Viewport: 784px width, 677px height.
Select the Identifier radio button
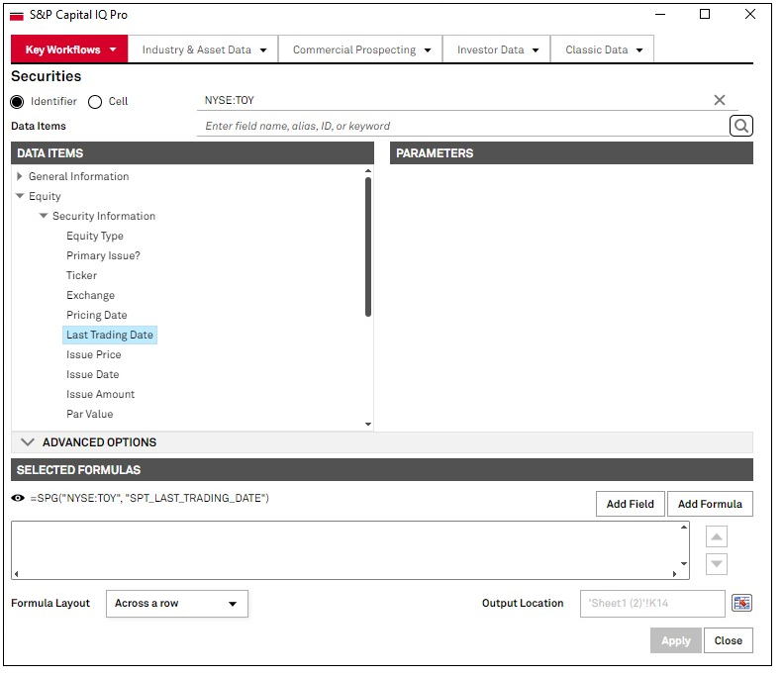pyautogui.click(x=17, y=102)
